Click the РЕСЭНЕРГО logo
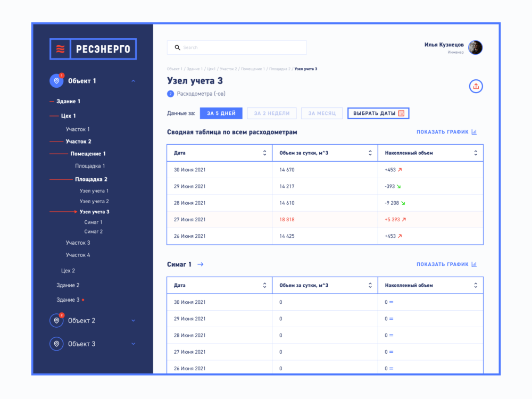Screen dimensions: 532x399 93,49
